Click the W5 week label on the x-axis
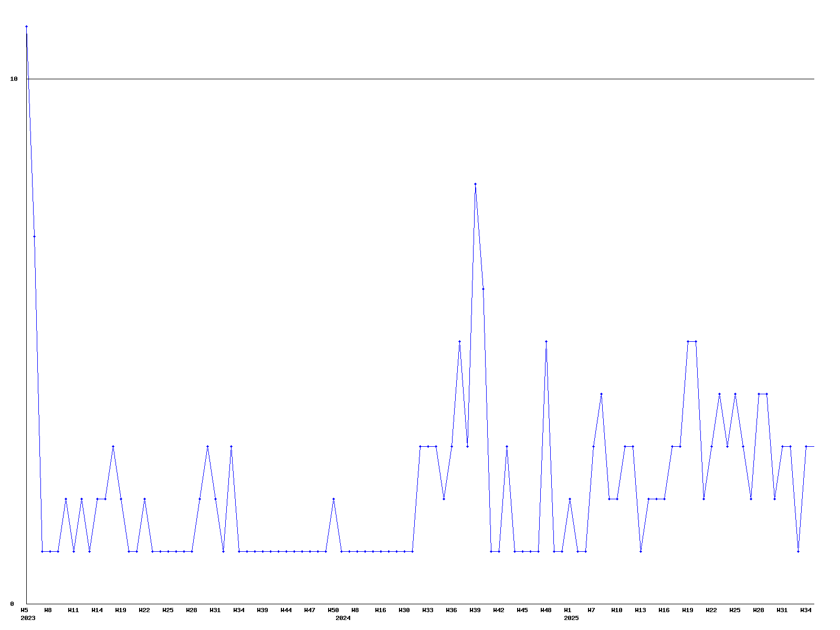 click(24, 610)
